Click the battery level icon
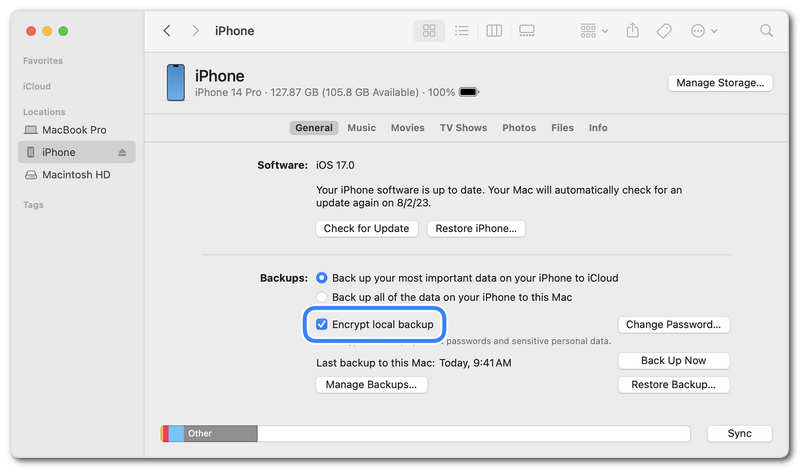The height and width of the screenshot is (469, 800). [x=469, y=92]
